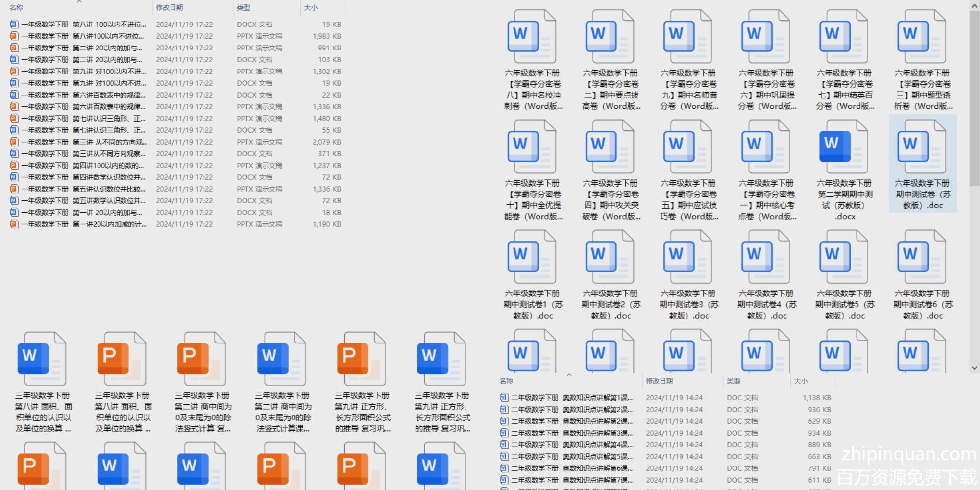Sort first-grade list by 修改日期 column

click(x=170, y=8)
